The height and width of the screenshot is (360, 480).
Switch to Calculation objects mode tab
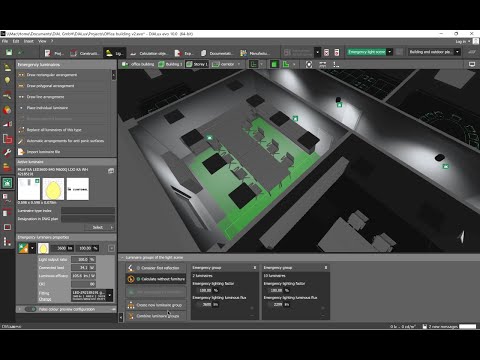click(x=149, y=53)
